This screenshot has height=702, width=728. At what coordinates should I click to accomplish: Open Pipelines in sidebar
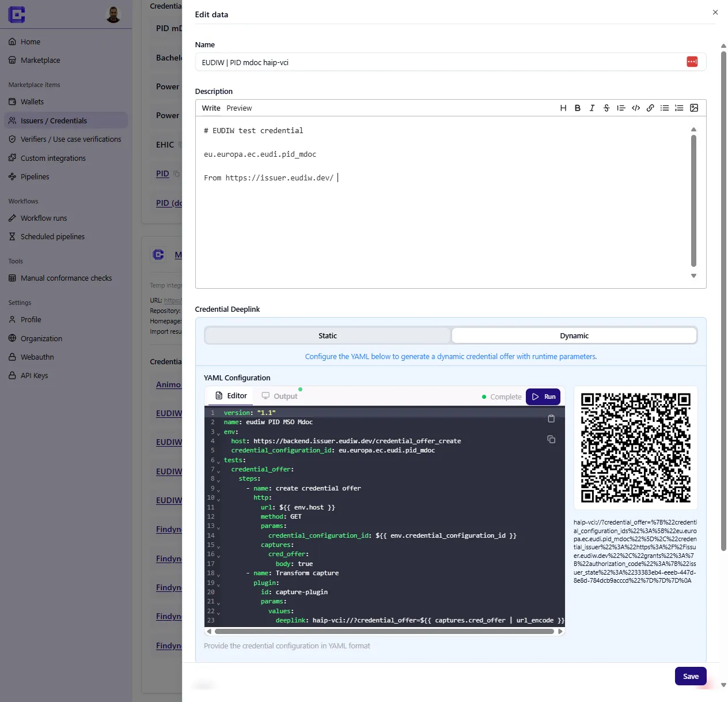click(35, 176)
